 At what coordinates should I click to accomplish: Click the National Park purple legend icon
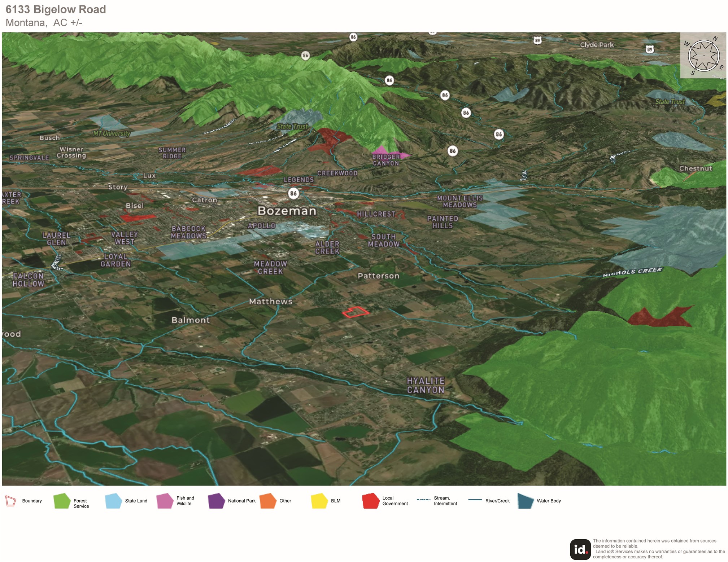pyautogui.click(x=216, y=501)
